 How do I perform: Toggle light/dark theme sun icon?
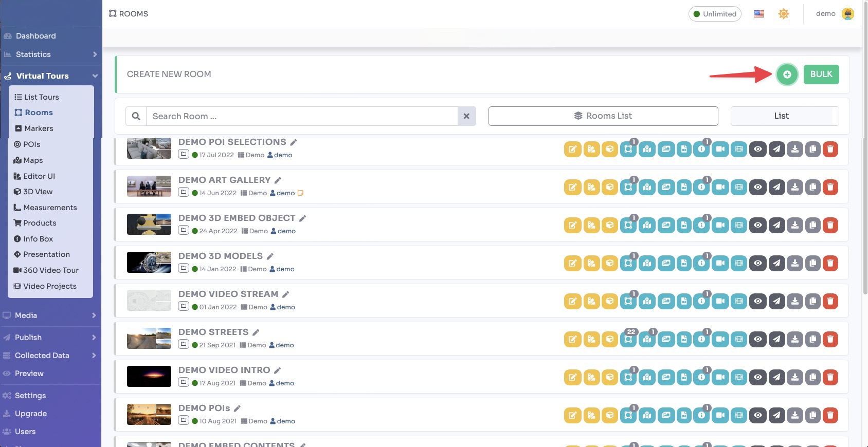(x=783, y=14)
